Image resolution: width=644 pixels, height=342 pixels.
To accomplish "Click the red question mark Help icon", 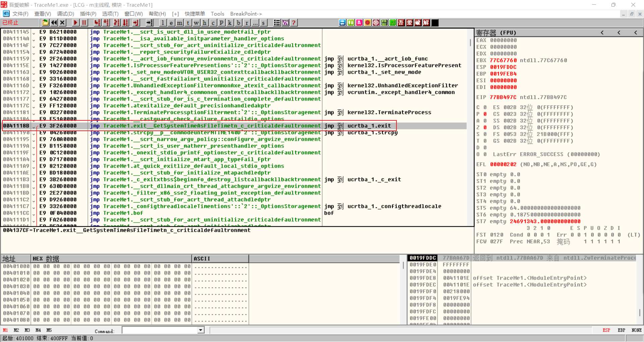I will pyautogui.click(x=293, y=23).
